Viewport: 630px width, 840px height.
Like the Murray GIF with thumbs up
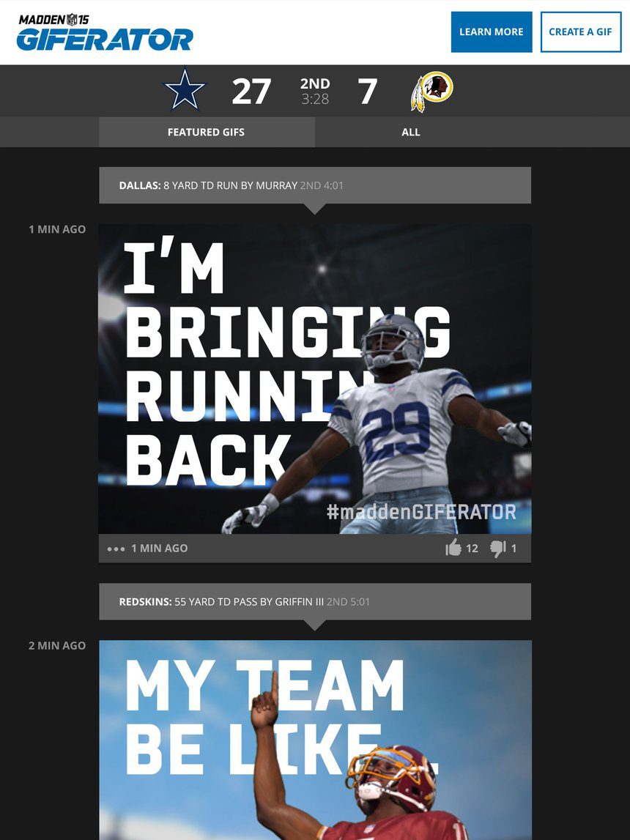coord(453,548)
